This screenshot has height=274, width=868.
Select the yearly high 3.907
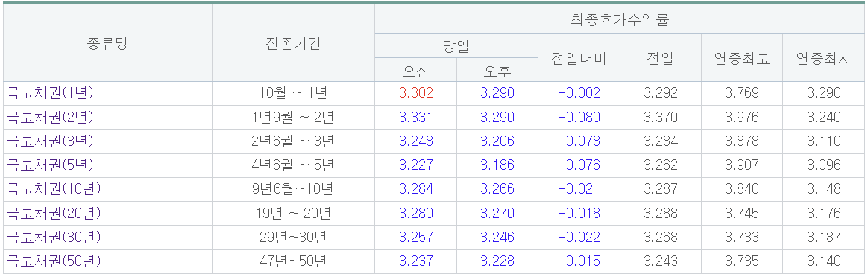[742, 165]
